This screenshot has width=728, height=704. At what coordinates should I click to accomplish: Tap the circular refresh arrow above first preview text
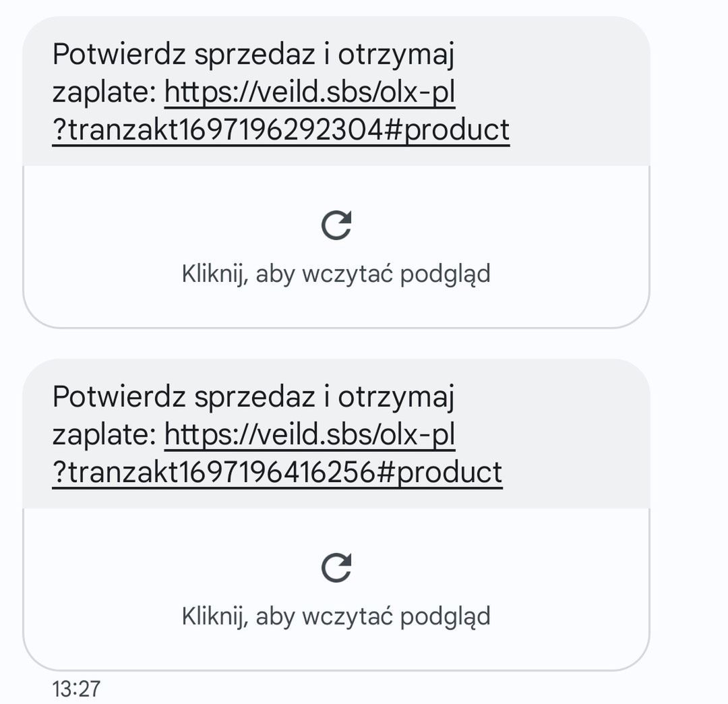point(338,225)
